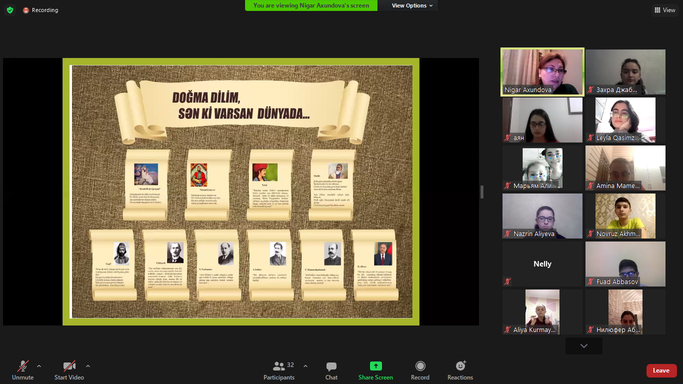Image resolution: width=683 pixels, height=384 pixels.
Task: Click the Unmute microphone icon
Action: 23,366
